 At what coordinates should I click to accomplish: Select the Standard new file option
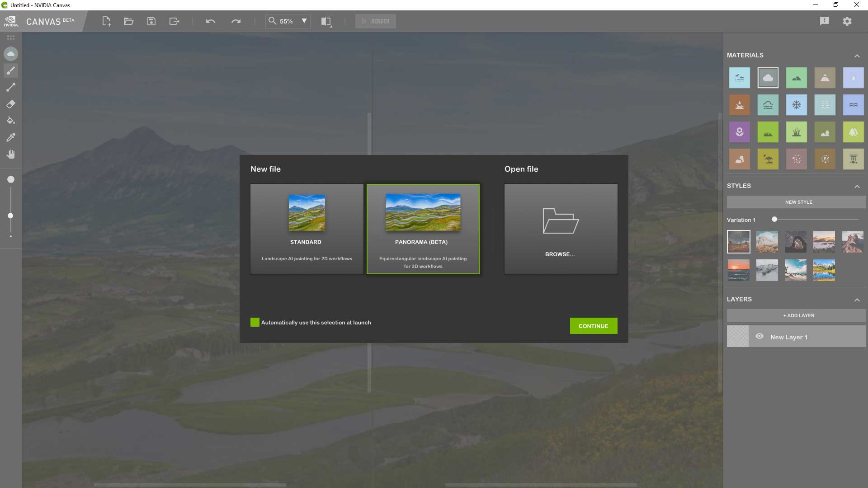point(307,229)
